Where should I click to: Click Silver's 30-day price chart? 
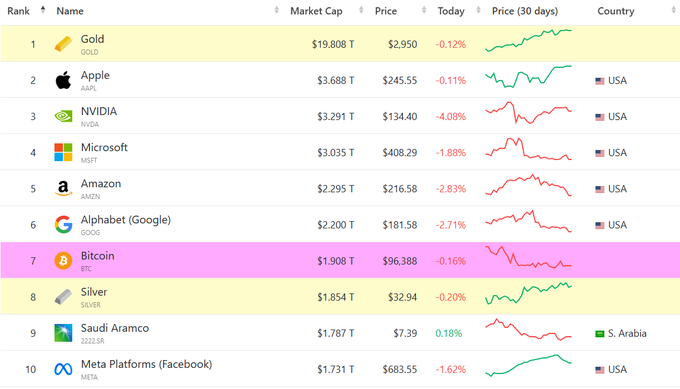coord(528,294)
